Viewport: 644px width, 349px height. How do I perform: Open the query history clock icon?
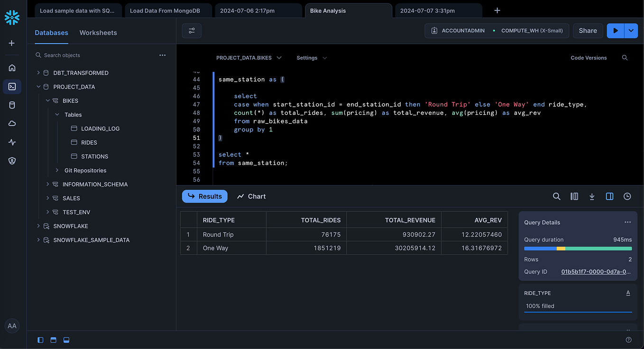(627, 196)
